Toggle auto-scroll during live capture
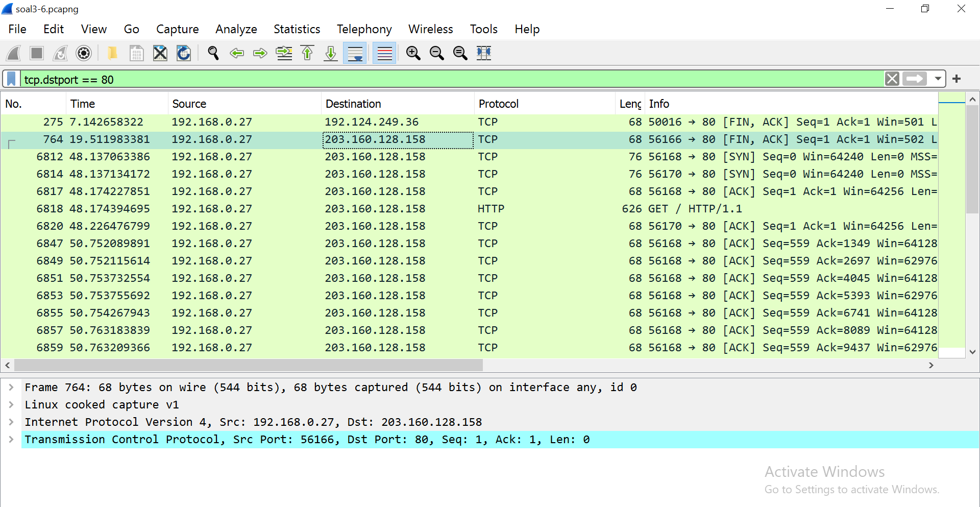 point(355,53)
